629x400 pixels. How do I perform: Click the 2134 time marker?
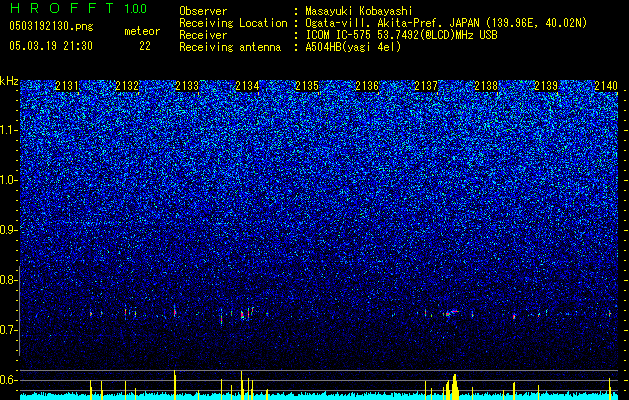[247, 86]
